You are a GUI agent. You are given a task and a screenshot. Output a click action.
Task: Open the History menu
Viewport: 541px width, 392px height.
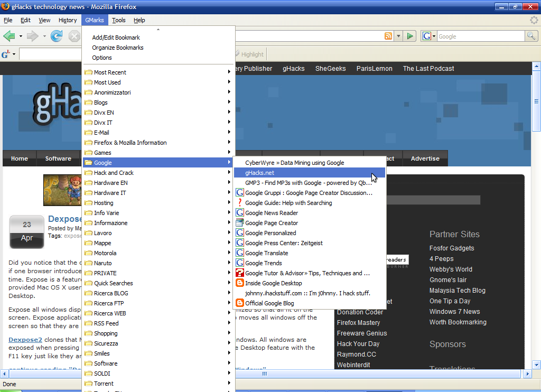pyautogui.click(x=68, y=20)
